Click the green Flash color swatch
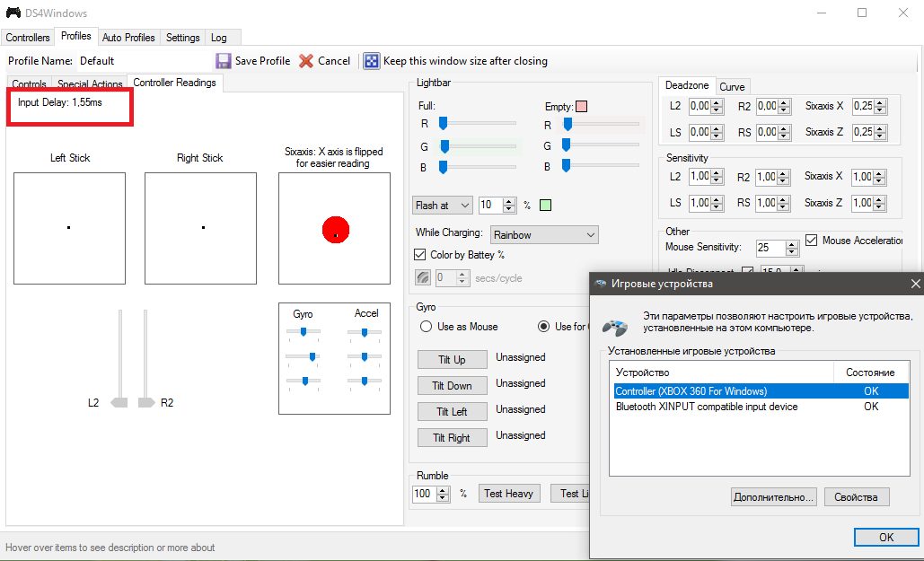This screenshot has height=561, width=924. point(545,205)
